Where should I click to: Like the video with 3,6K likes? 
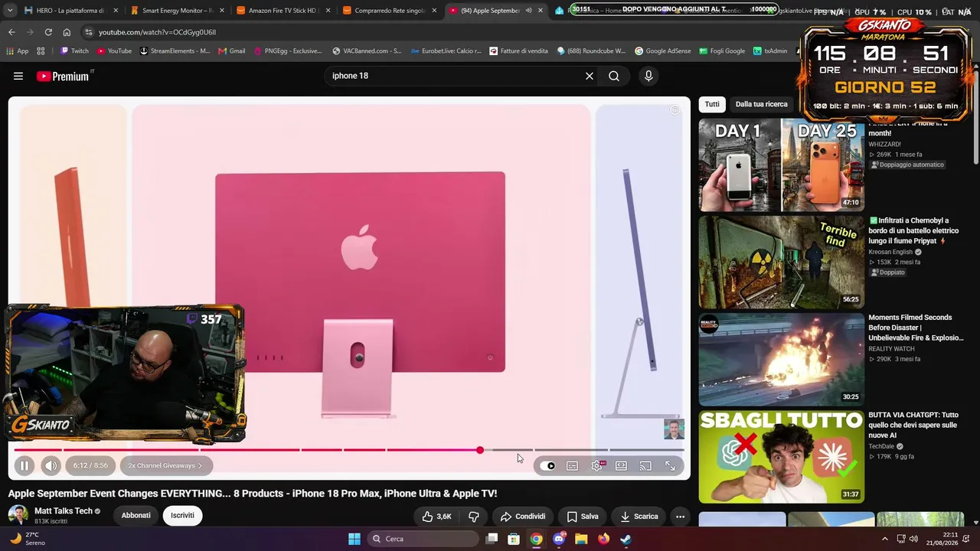tap(436, 517)
